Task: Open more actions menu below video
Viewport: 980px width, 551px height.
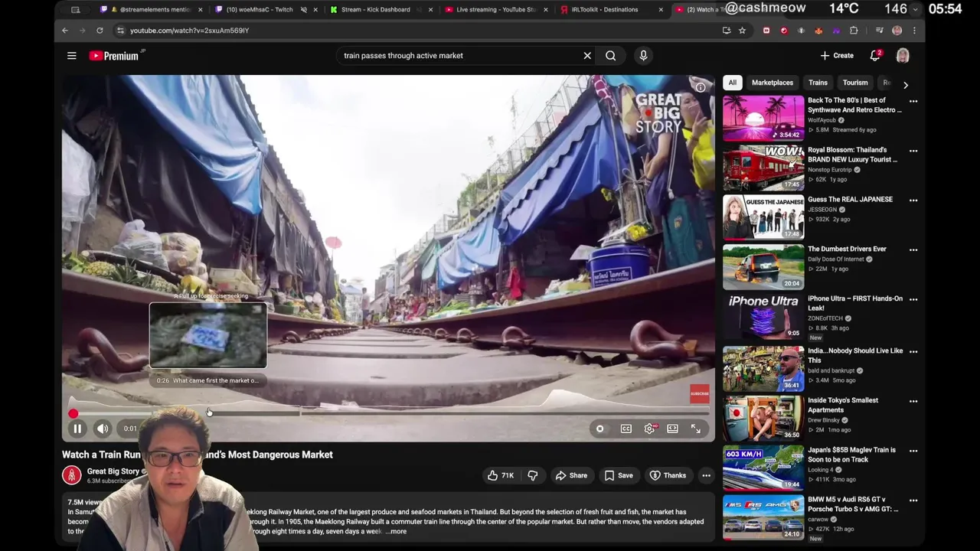Action: pyautogui.click(x=706, y=475)
